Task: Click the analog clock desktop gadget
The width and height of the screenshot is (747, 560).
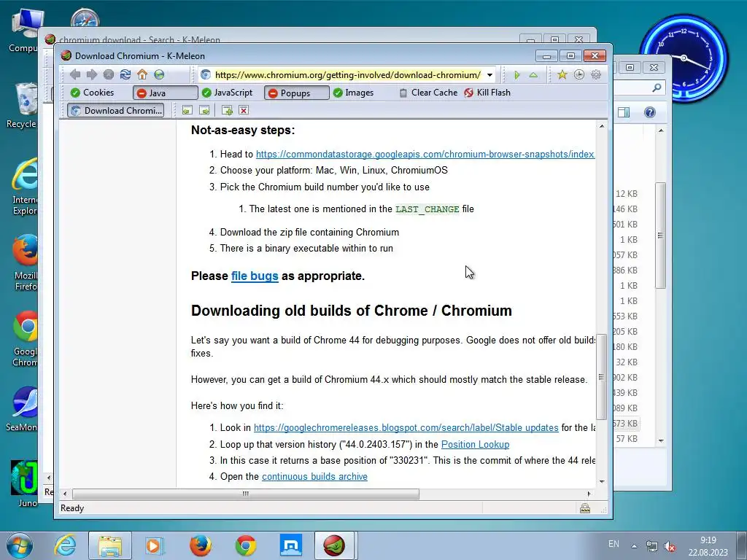Action: pyautogui.click(x=684, y=58)
